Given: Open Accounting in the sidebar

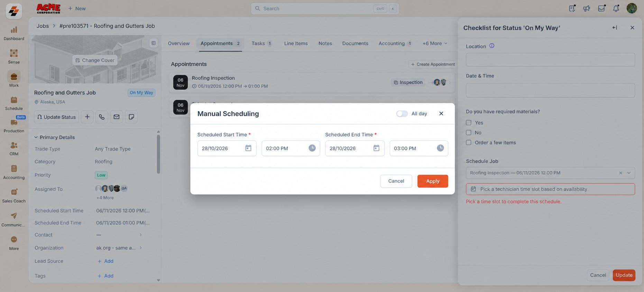Looking at the screenshot, I should pyautogui.click(x=14, y=172).
